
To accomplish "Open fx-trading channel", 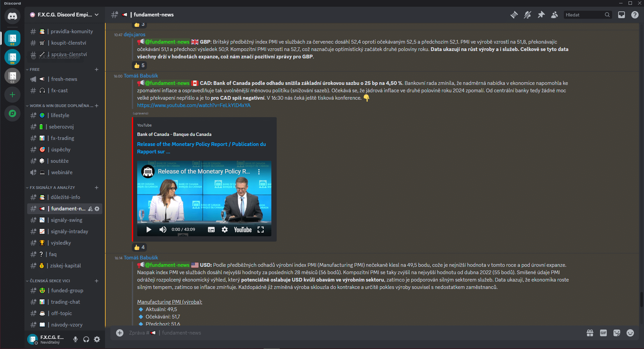I will pyautogui.click(x=65, y=138).
